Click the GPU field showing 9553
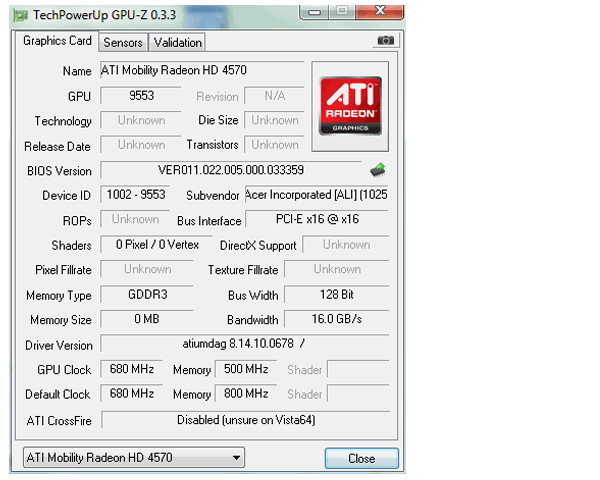 (x=141, y=96)
